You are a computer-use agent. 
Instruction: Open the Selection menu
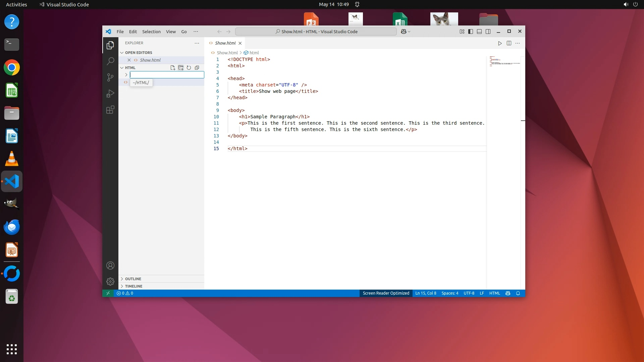click(x=151, y=32)
